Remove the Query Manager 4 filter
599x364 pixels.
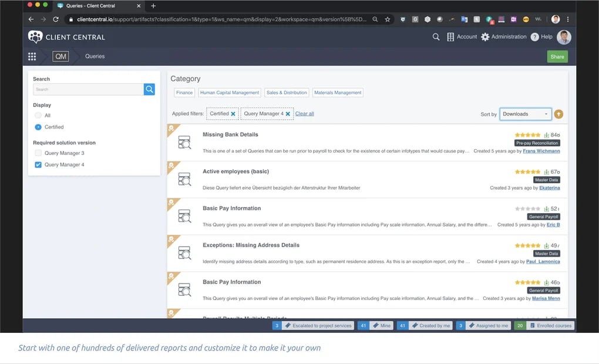point(288,114)
